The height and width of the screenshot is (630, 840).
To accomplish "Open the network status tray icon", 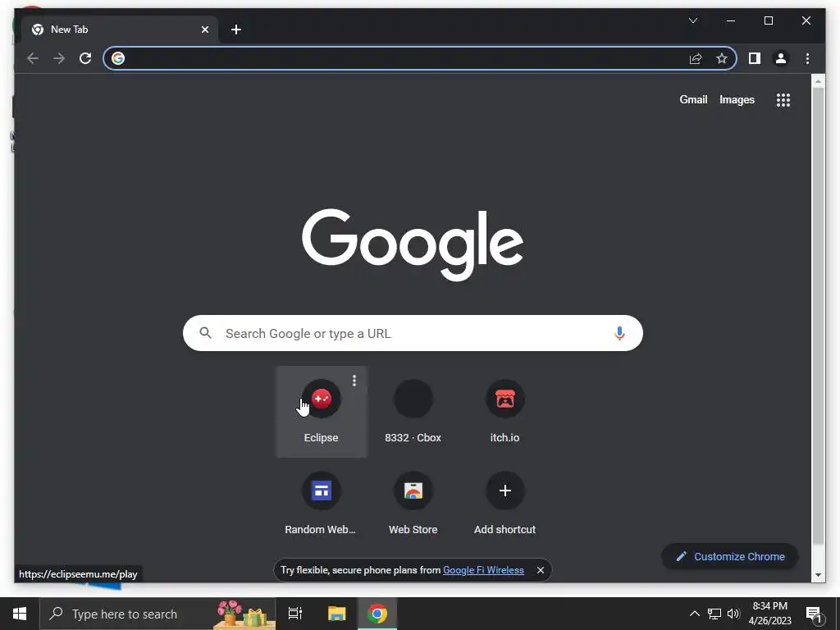I will 714,614.
